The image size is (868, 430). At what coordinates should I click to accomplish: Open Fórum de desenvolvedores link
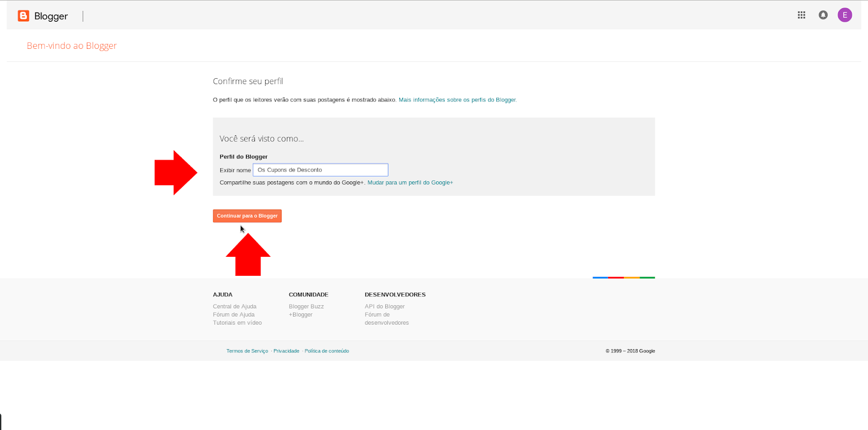(x=387, y=319)
